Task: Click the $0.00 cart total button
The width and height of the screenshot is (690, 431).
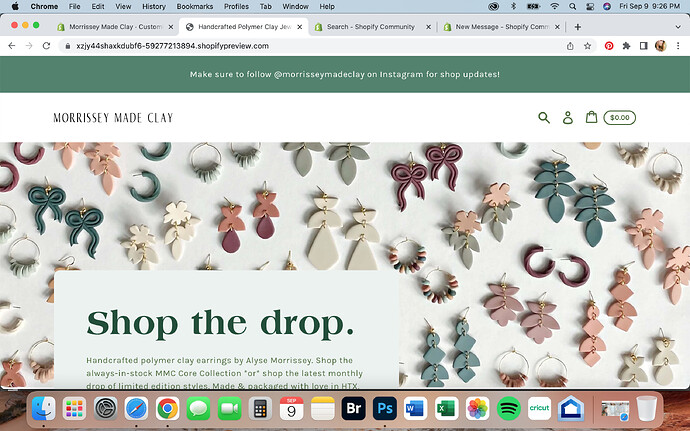Action: tap(620, 118)
